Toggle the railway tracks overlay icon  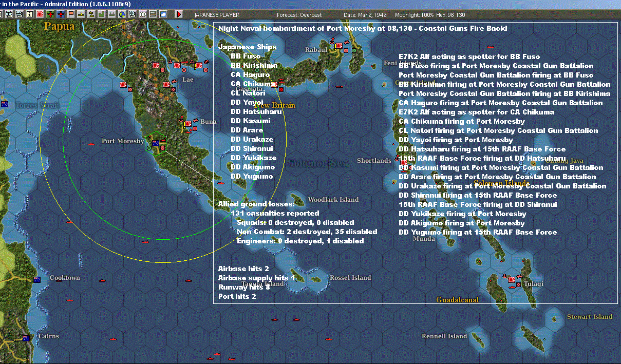pos(153,14)
